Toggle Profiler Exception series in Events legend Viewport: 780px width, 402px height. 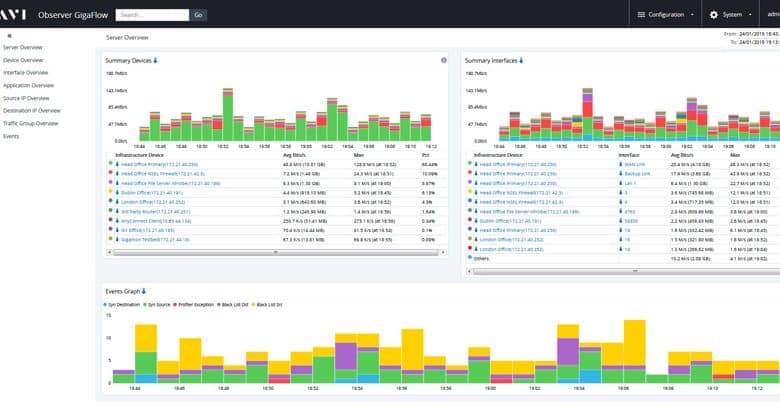pyautogui.click(x=194, y=304)
